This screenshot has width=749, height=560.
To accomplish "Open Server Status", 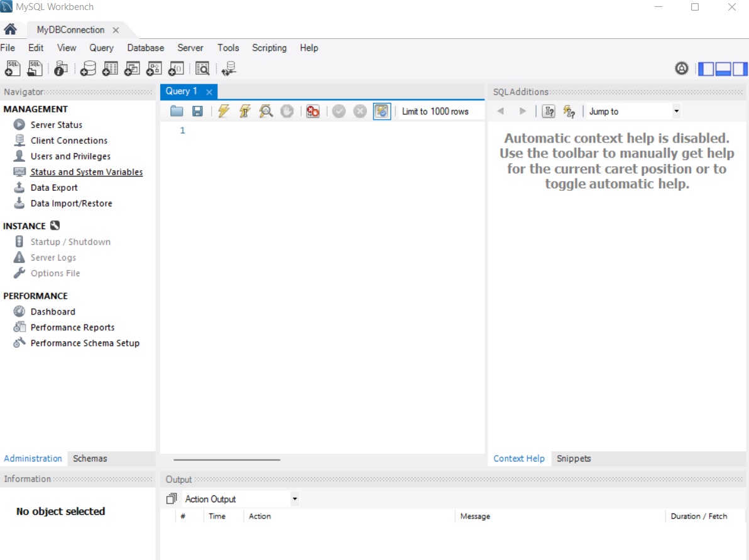I will coord(57,124).
